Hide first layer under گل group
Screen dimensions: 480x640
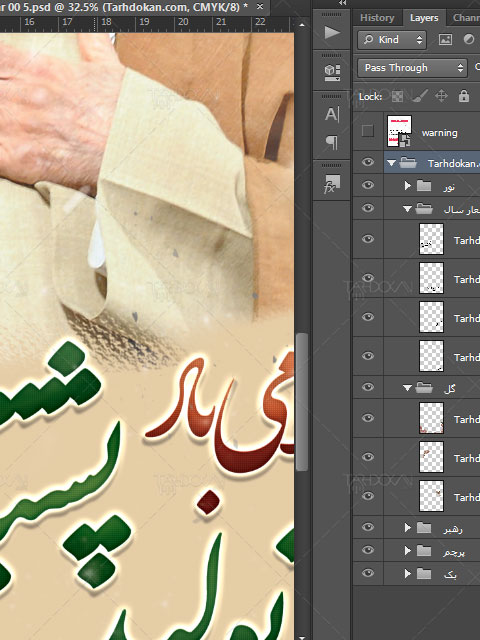tap(368, 418)
